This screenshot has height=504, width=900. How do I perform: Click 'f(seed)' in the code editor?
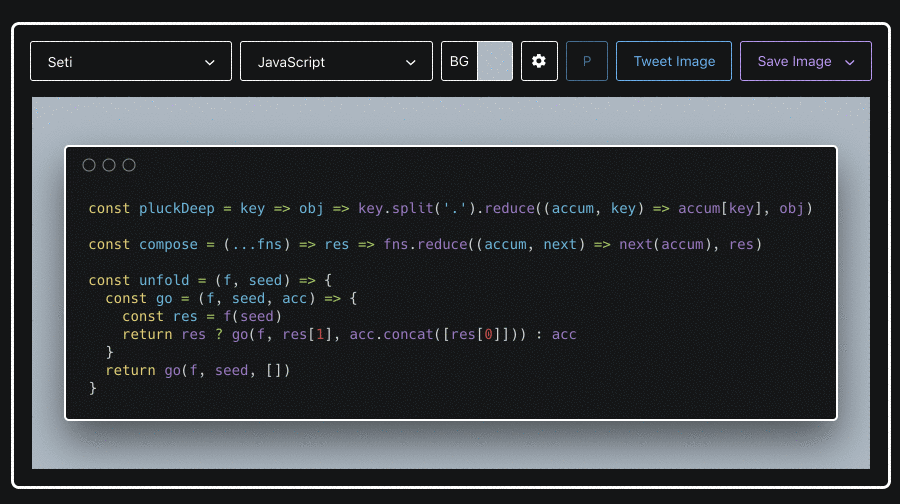[253, 316]
